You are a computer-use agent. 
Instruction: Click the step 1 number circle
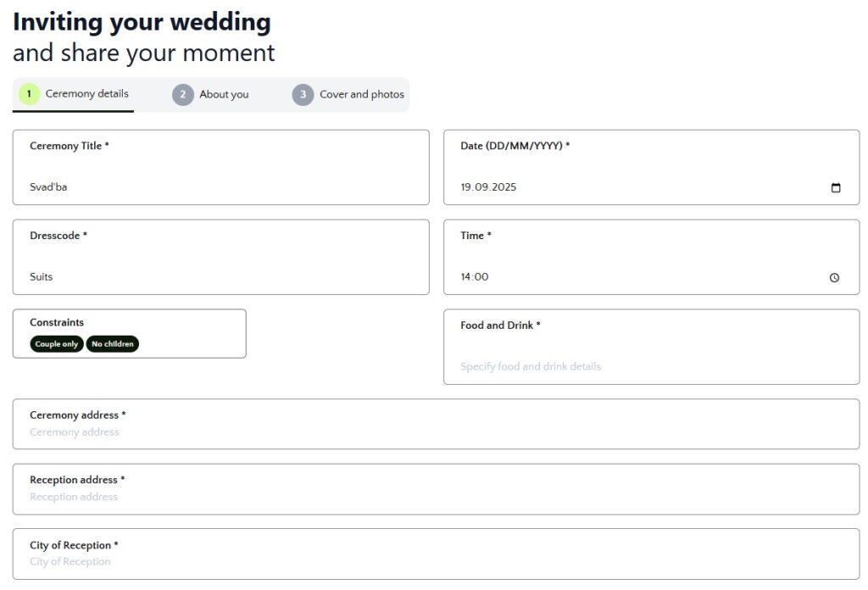coord(29,94)
